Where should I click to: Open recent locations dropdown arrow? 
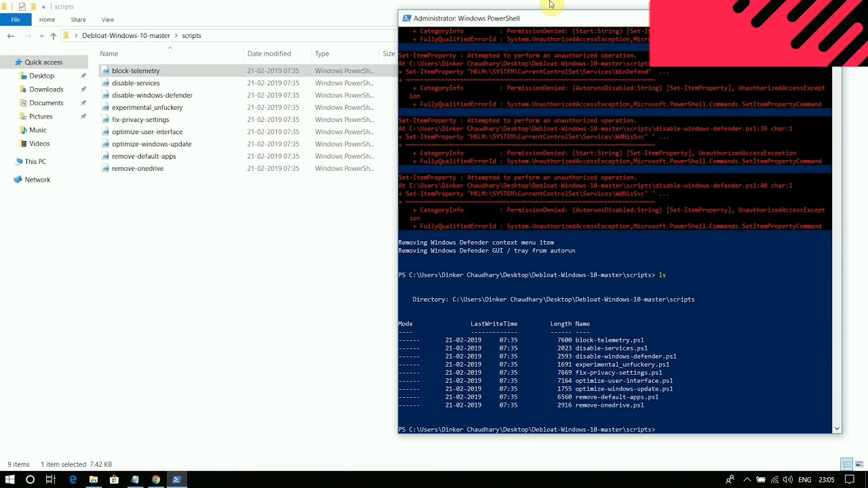[41, 36]
